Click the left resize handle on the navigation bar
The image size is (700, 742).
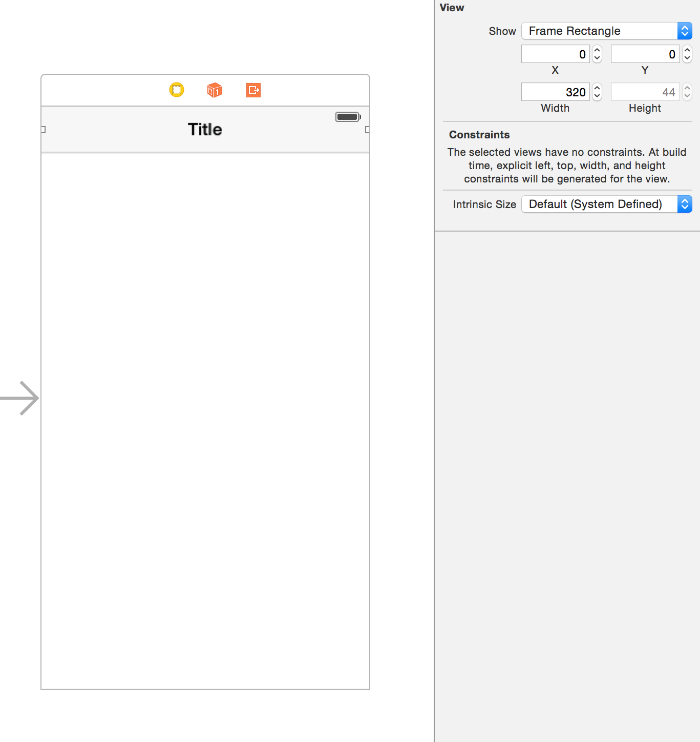point(43,130)
